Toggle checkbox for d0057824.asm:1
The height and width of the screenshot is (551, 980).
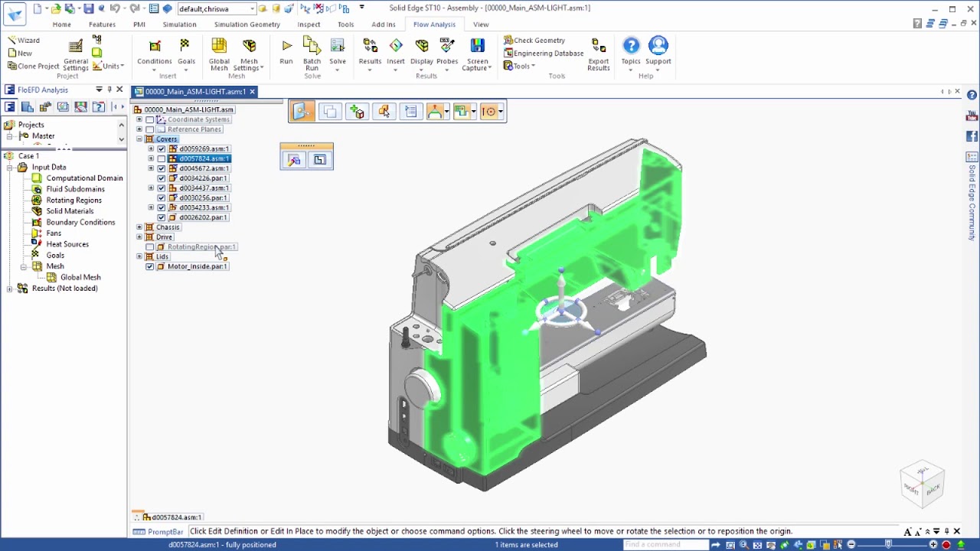coord(162,159)
